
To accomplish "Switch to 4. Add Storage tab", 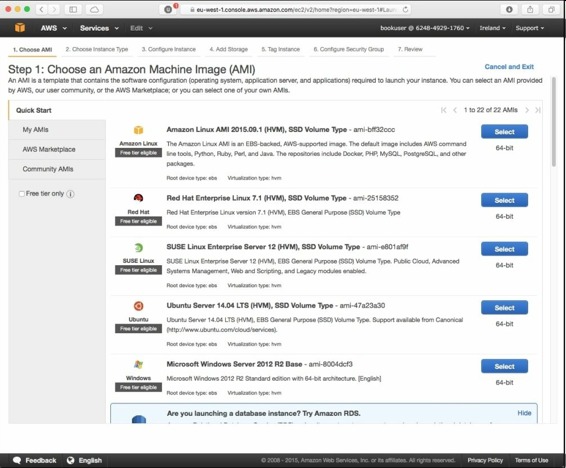I will (x=229, y=49).
